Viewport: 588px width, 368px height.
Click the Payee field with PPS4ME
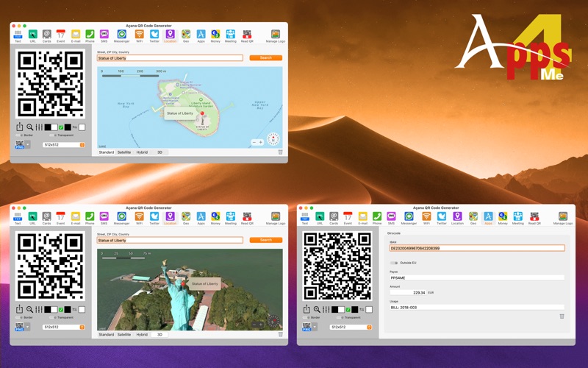click(477, 278)
